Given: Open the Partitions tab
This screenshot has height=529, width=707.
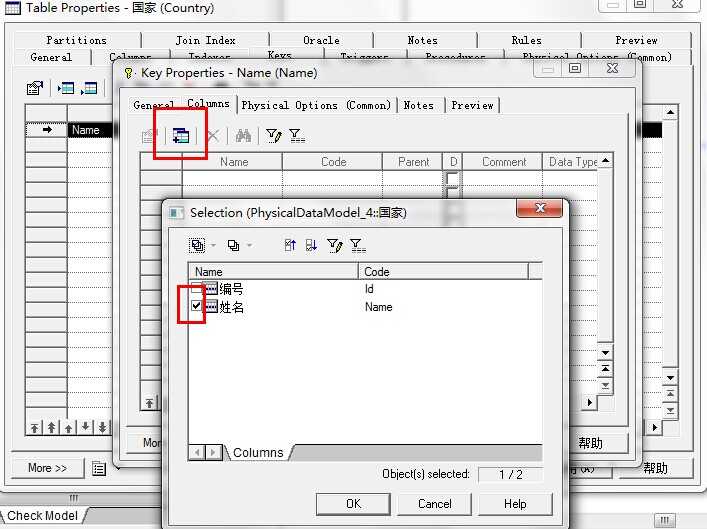Looking at the screenshot, I should 76,40.
